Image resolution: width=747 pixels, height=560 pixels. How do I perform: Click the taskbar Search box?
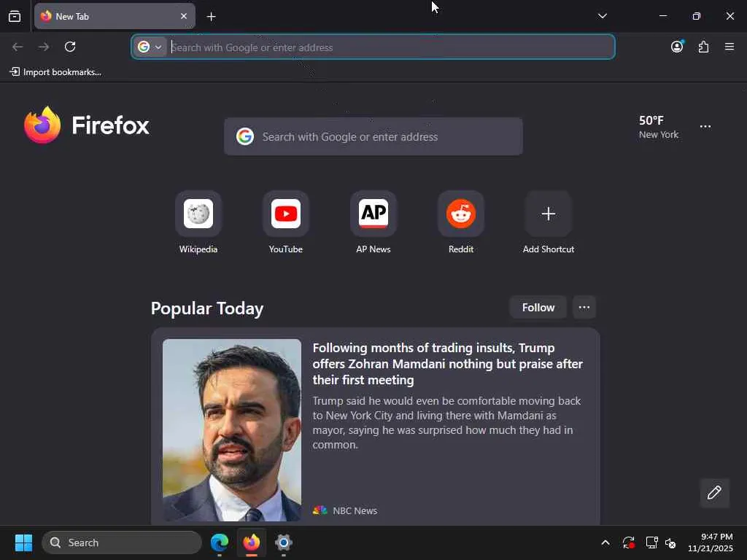(122, 542)
